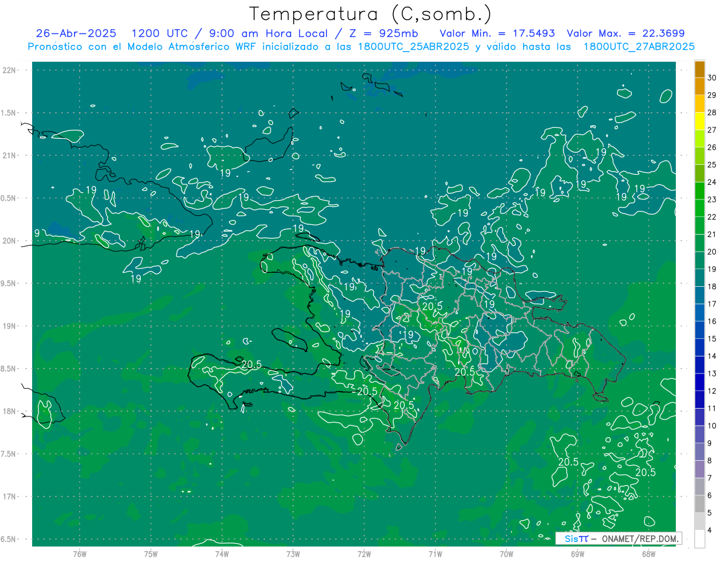This screenshot has width=728, height=562.
Task: Click legend label 18 in the color scale
Action: (712, 287)
